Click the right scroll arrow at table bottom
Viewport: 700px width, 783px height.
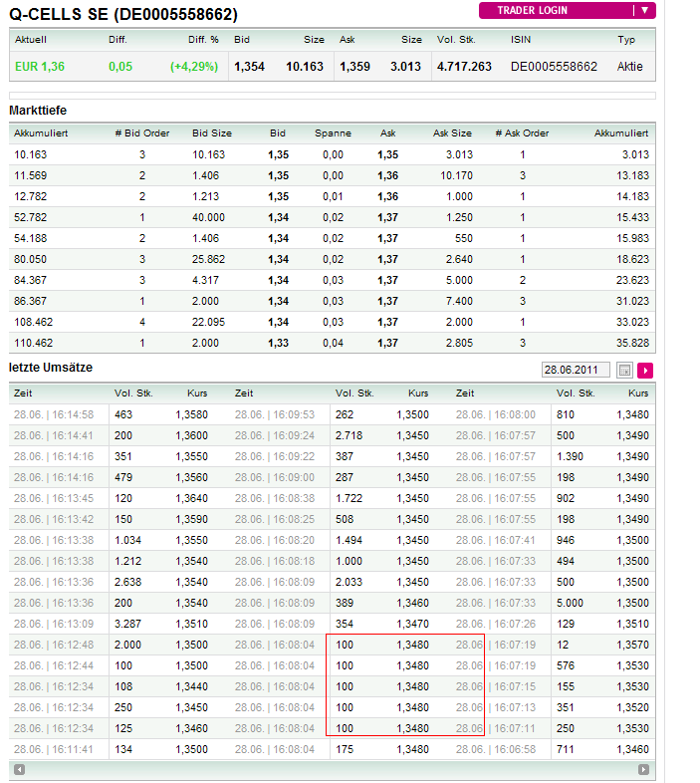(643, 769)
